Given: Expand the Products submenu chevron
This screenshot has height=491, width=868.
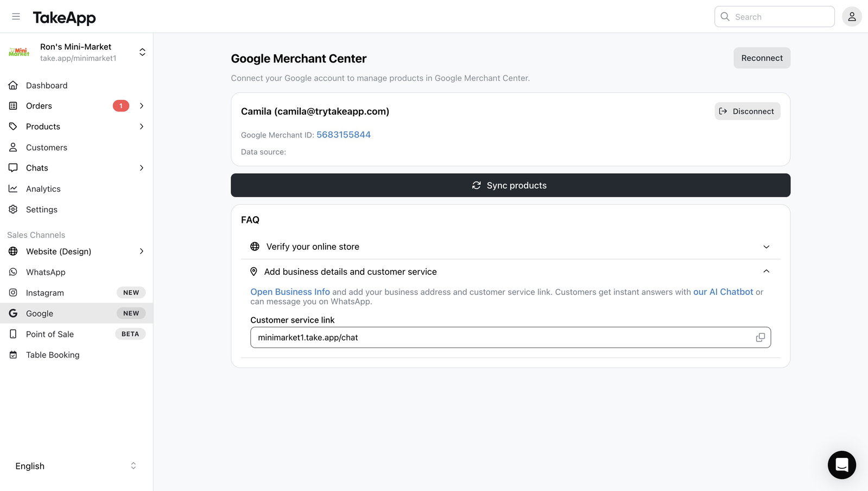Looking at the screenshot, I should pyautogui.click(x=142, y=127).
